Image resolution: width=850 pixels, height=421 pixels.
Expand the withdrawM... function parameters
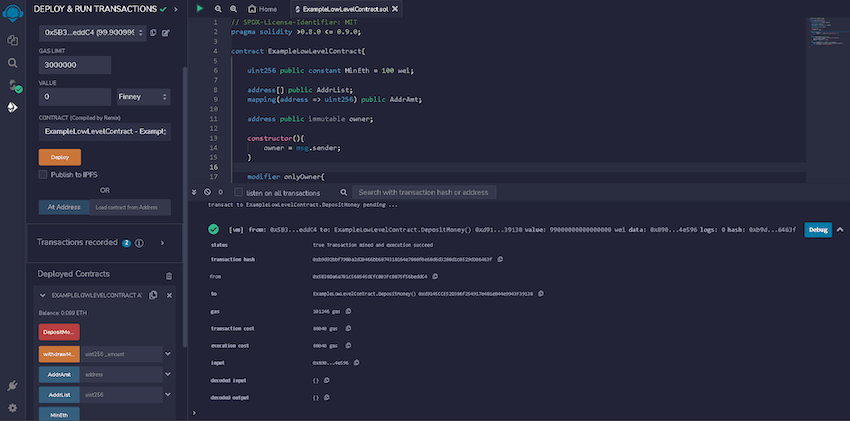pyautogui.click(x=168, y=354)
